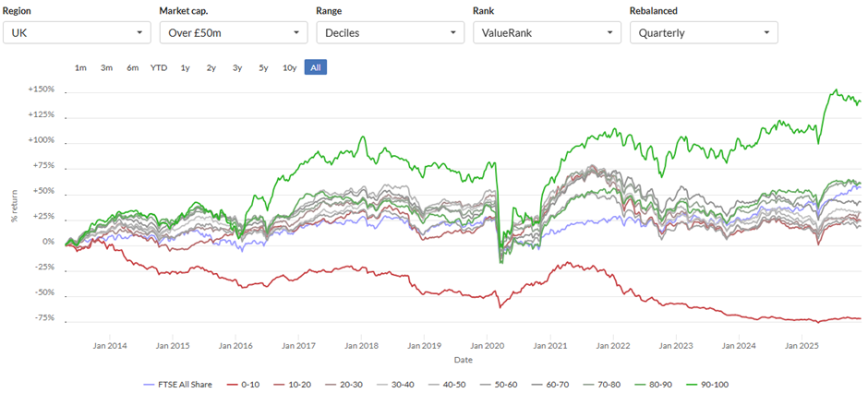Click the +100% y-axis label
The height and width of the screenshot is (393, 868).
42,140
